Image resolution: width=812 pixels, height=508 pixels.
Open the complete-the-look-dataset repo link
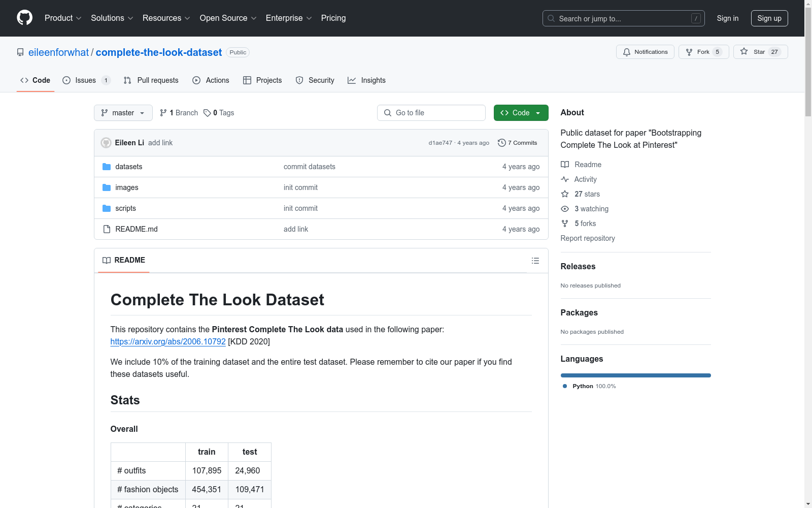(x=159, y=52)
